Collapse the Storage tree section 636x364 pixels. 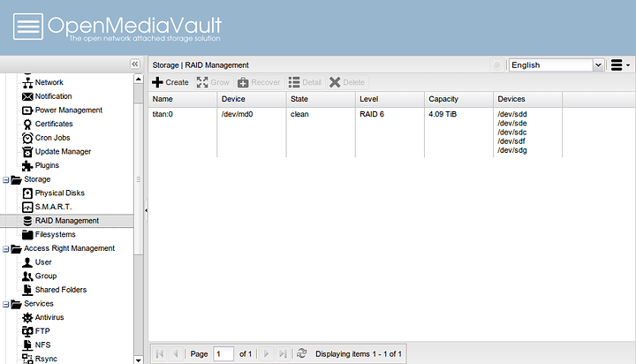5,179
